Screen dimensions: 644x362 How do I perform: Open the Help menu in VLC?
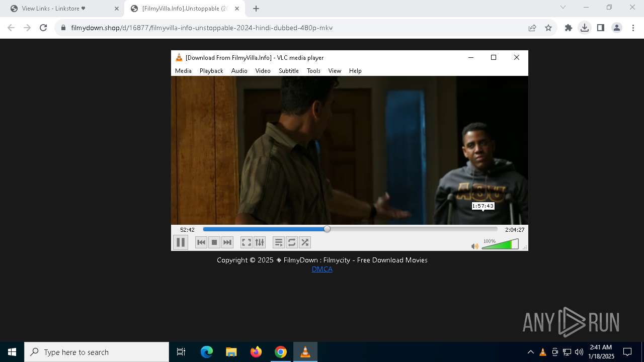355,71
